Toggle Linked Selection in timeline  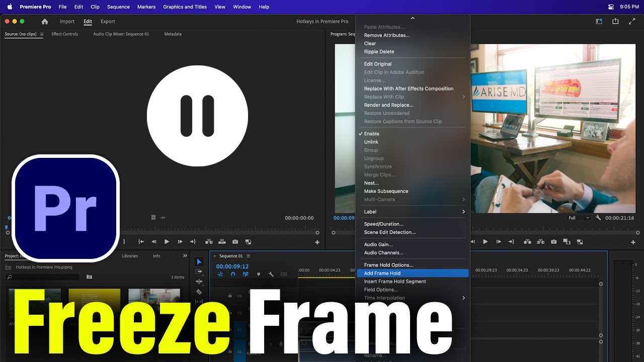(246, 275)
